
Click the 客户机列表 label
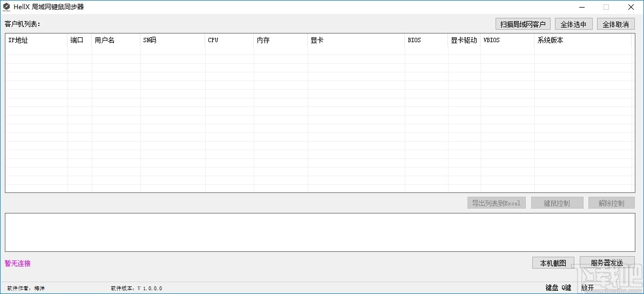pyautogui.click(x=23, y=24)
